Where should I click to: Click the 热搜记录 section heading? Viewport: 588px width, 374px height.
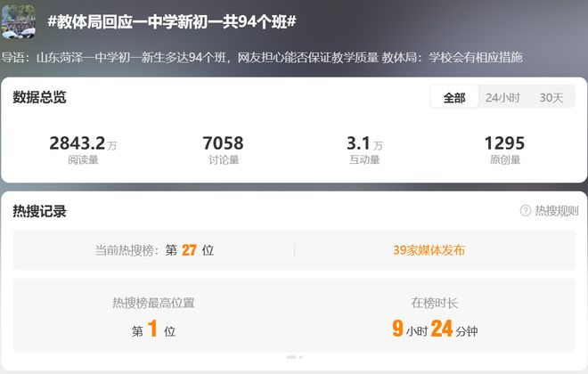tap(39, 211)
